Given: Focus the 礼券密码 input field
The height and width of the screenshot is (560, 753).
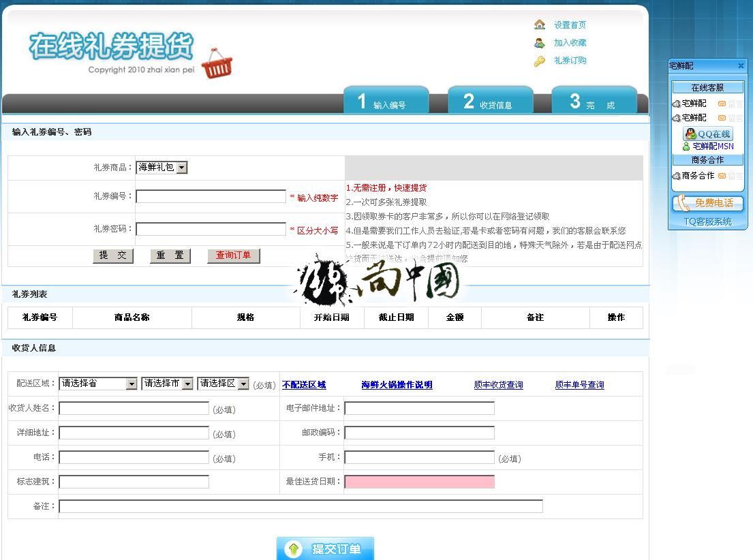Looking at the screenshot, I should tap(211, 229).
